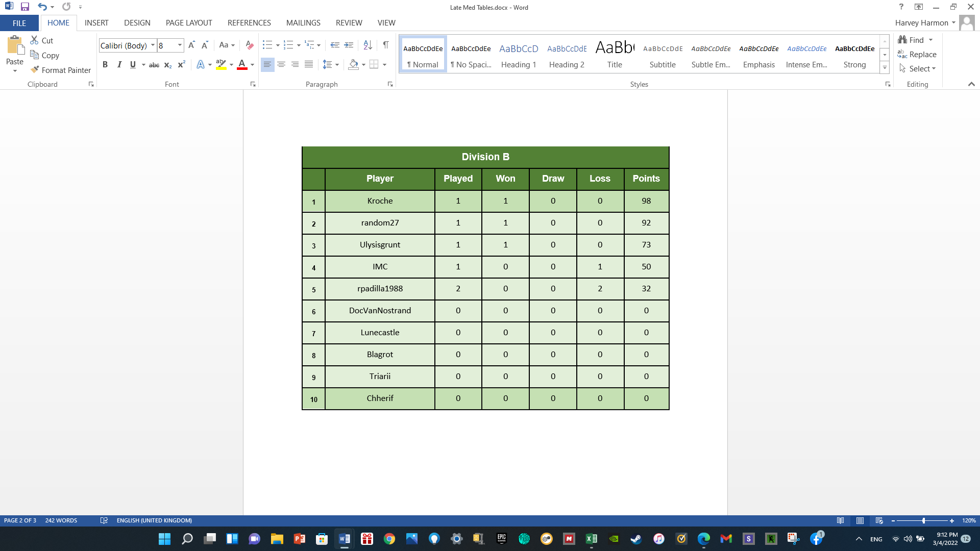Center align the paragraph
The width and height of the screenshot is (980, 551).
click(281, 65)
